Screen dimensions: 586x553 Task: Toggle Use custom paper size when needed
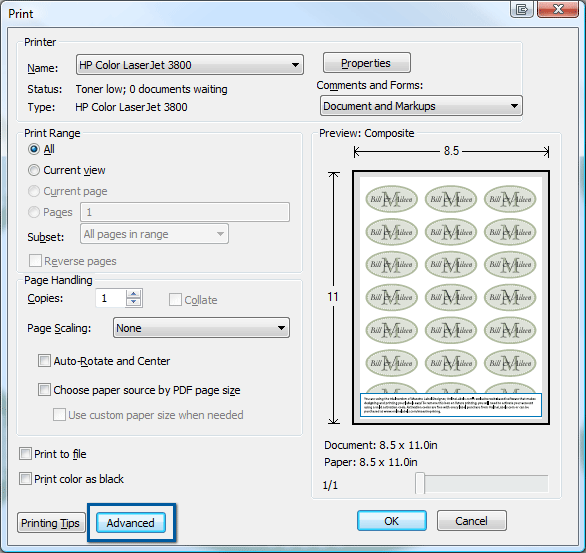pos(59,415)
